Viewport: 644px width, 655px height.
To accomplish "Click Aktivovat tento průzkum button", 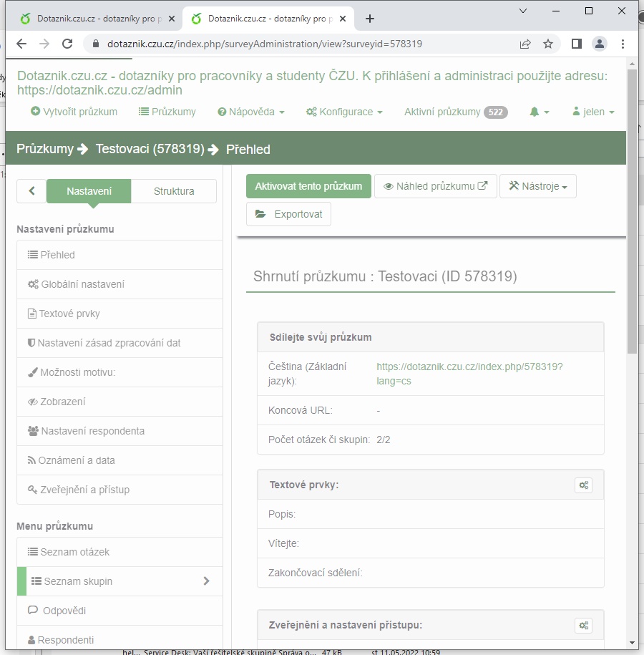I will [x=308, y=186].
